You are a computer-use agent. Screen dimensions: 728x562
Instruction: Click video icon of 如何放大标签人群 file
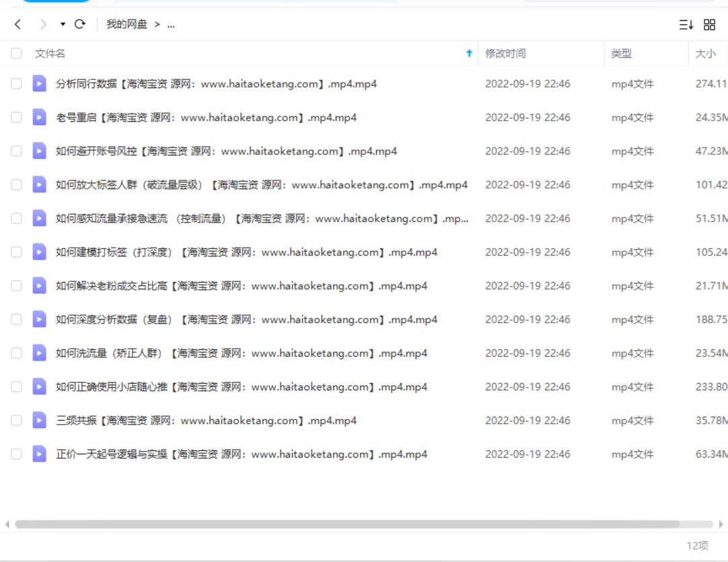point(39,185)
